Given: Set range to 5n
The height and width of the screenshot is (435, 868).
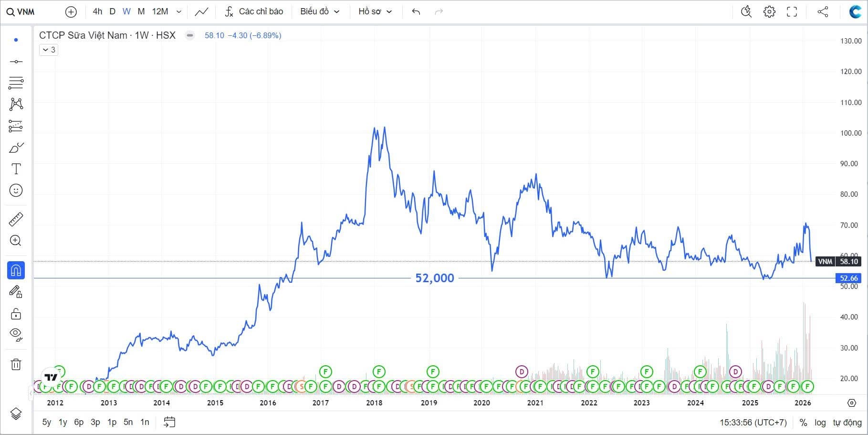Looking at the screenshot, I should tap(128, 422).
